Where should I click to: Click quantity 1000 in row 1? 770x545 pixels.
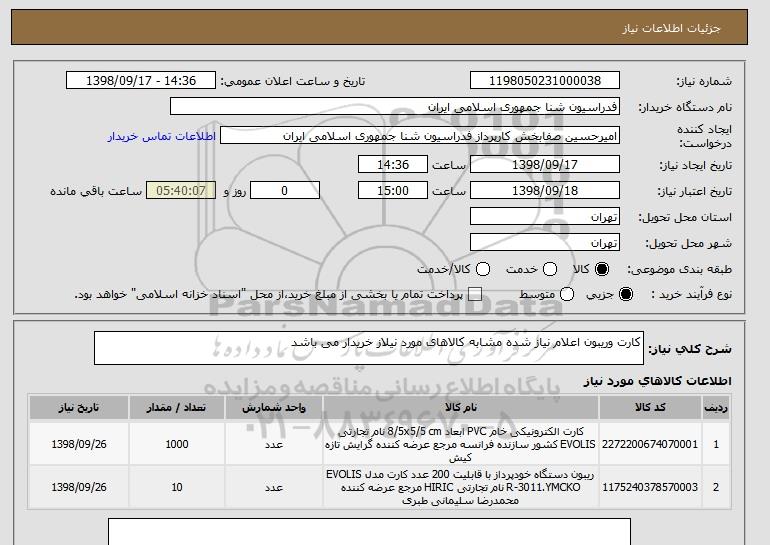[x=177, y=444]
